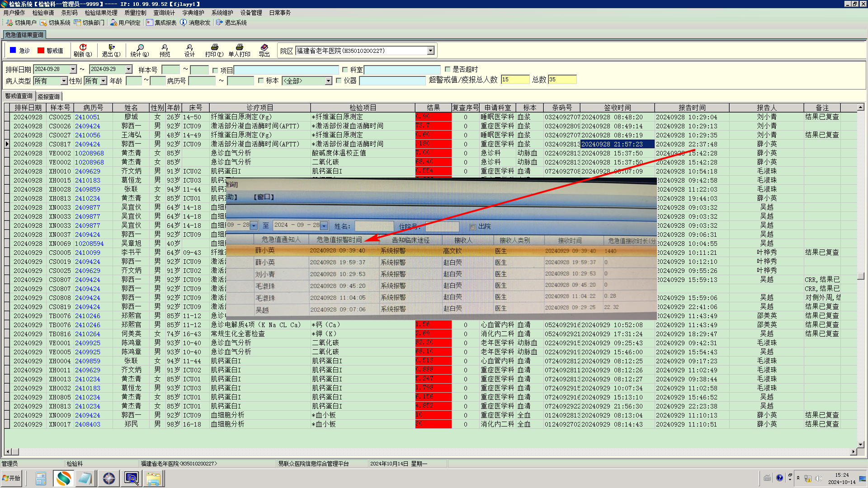Enable the 项目 checkbox filter
The width and height of the screenshot is (868, 488).
click(x=215, y=70)
